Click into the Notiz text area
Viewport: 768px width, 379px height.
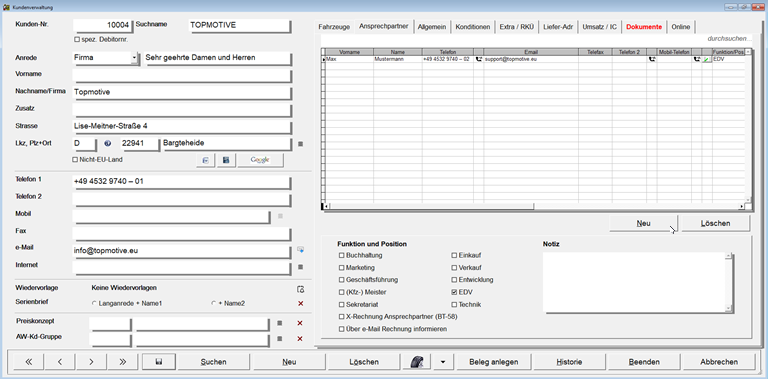[x=634, y=282]
